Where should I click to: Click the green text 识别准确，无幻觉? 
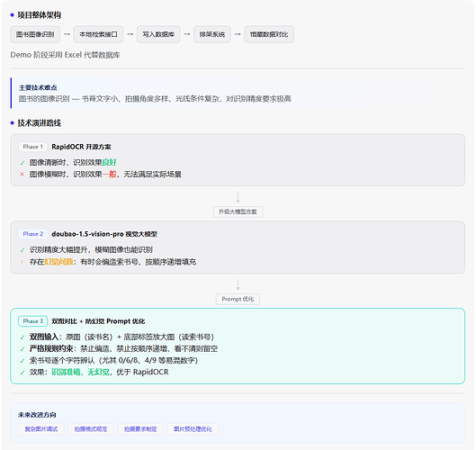(80, 372)
